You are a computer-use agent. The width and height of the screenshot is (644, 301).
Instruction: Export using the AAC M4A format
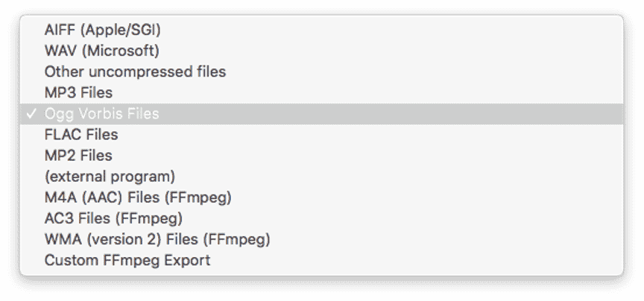coord(138,197)
